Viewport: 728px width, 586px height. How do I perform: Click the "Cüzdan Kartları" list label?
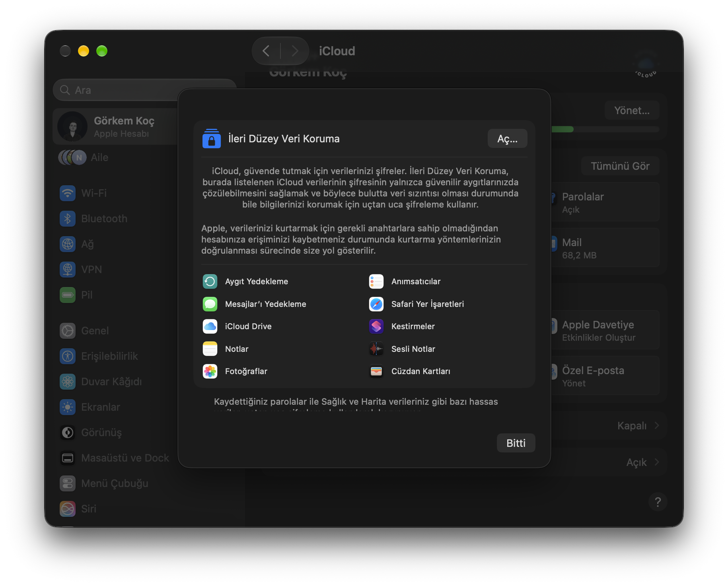point(421,371)
